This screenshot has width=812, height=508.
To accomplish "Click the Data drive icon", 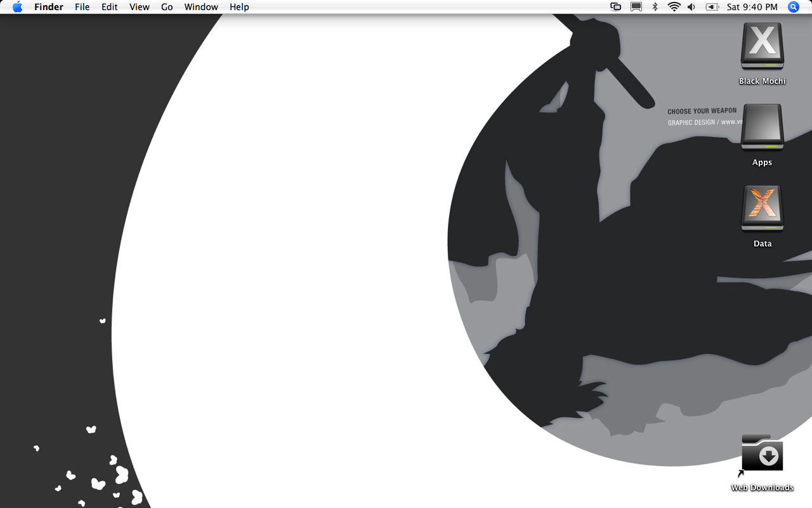I will pyautogui.click(x=762, y=209).
